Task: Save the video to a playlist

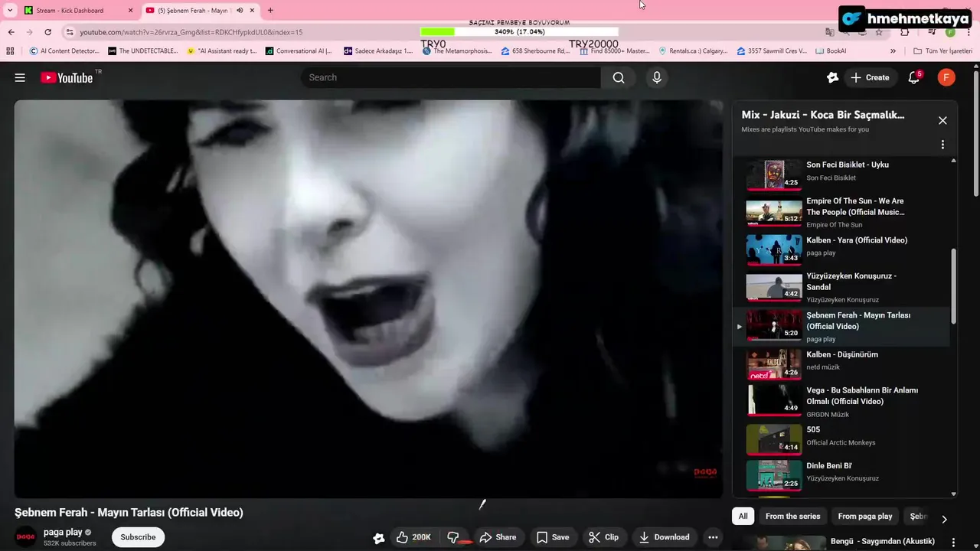Action: (x=553, y=537)
